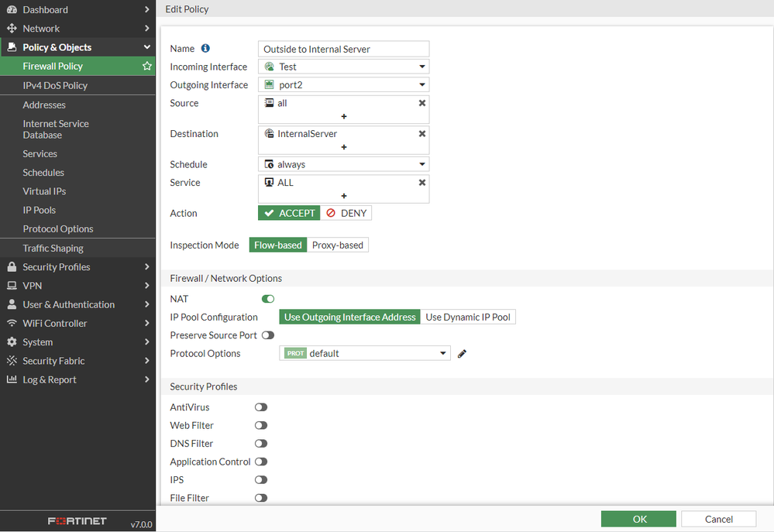This screenshot has height=532, width=774.
Task: Click the VPN laptop icon
Action: click(x=12, y=285)
